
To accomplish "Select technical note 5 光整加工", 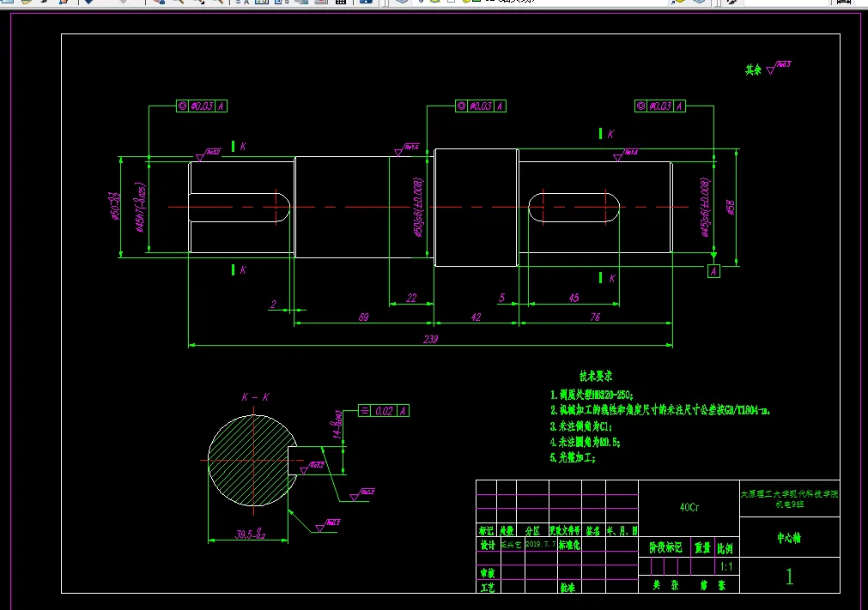I will (573, 457).
